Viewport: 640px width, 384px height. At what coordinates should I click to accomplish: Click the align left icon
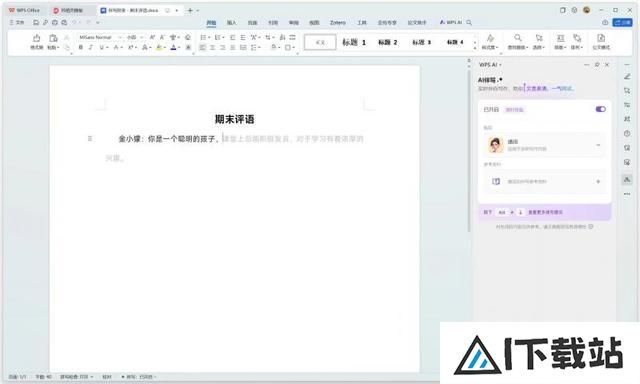pyautogui.click(x=203, y=47)
